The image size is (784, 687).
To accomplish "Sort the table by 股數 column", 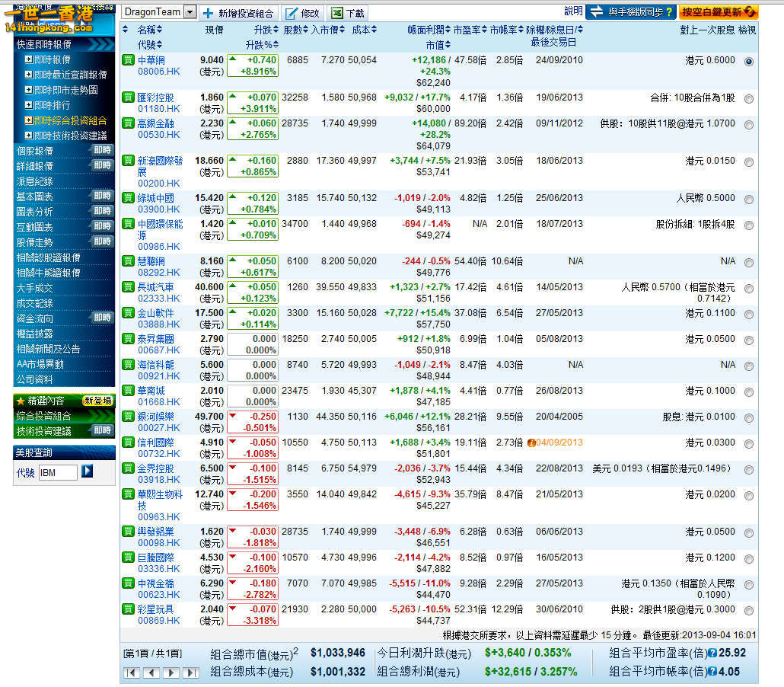I will click(x=295, y=30).
